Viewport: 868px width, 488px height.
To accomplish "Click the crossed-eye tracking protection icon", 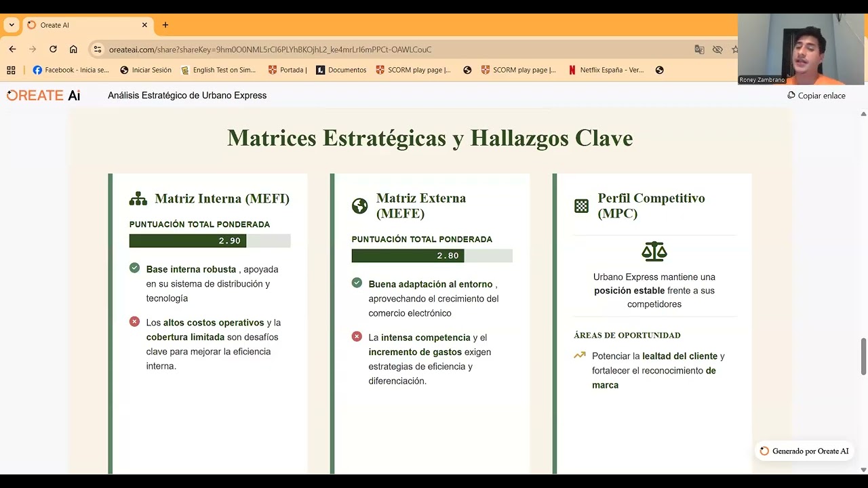I will coord(717,49).
